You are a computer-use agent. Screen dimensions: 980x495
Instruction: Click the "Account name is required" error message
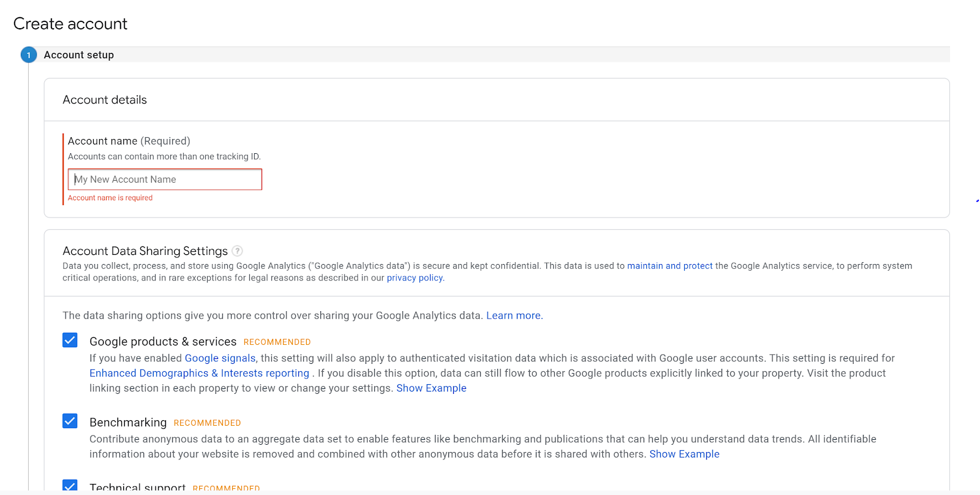pyautogui.click(x=110, y=198)
